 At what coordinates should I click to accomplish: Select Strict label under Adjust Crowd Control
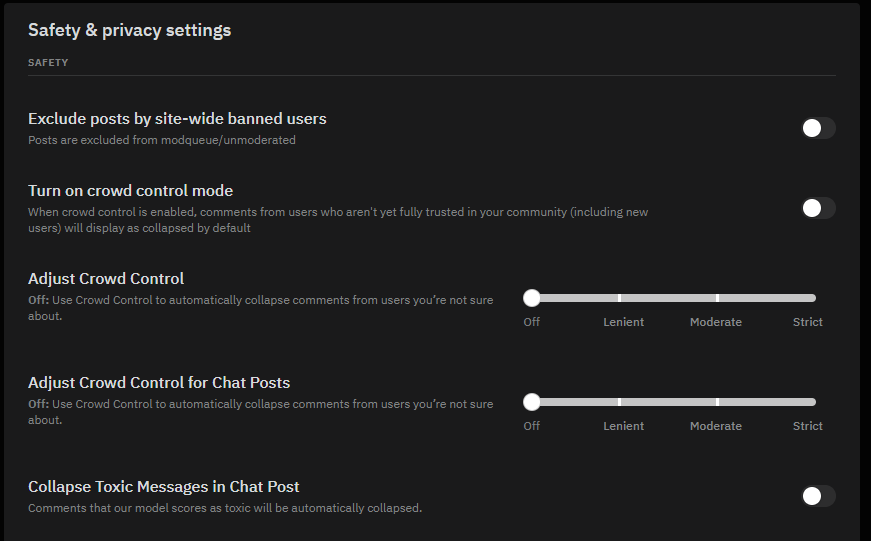point(807,322)
